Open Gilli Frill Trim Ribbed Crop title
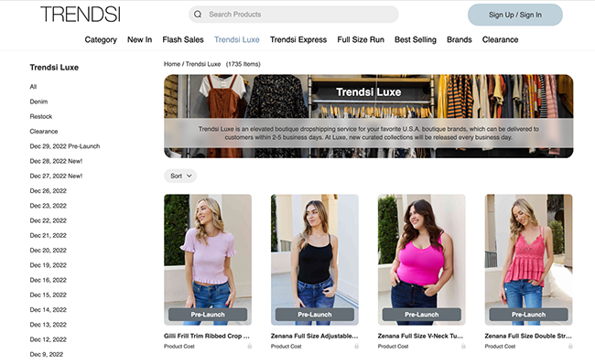Screen dimensions: 595x364 (207, 336)
